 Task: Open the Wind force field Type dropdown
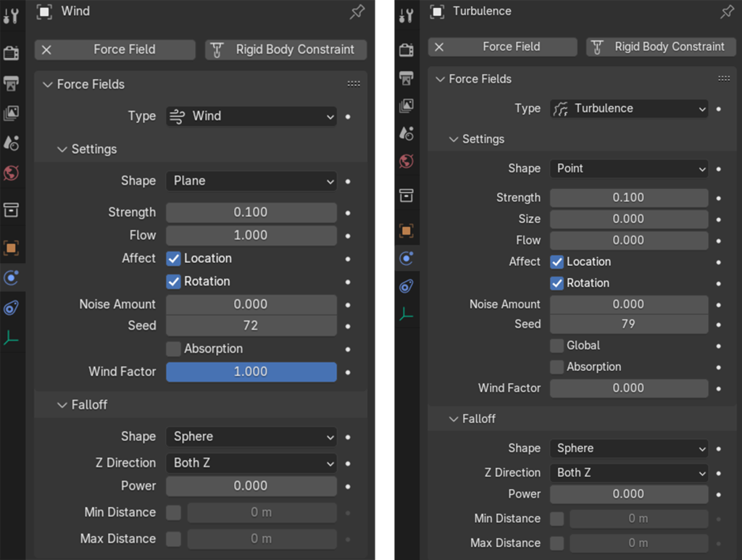coord(251,116)
